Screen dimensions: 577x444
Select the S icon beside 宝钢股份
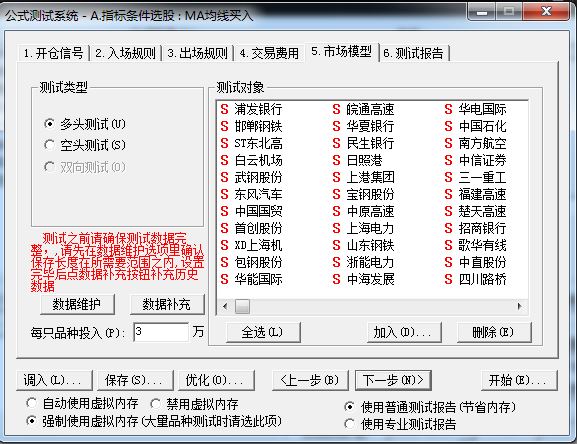pyautogui.click(x=336, y=194)
